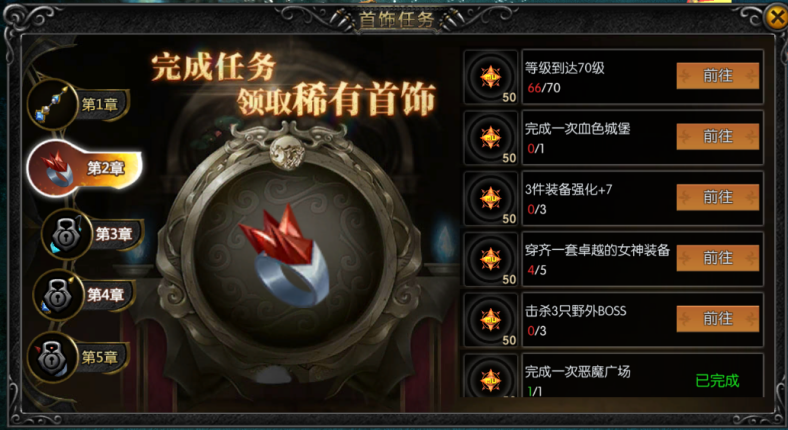
Task: Click the locked Chapter 4 padlock icon
Action: pyautogui.click(x=58, y=294)
